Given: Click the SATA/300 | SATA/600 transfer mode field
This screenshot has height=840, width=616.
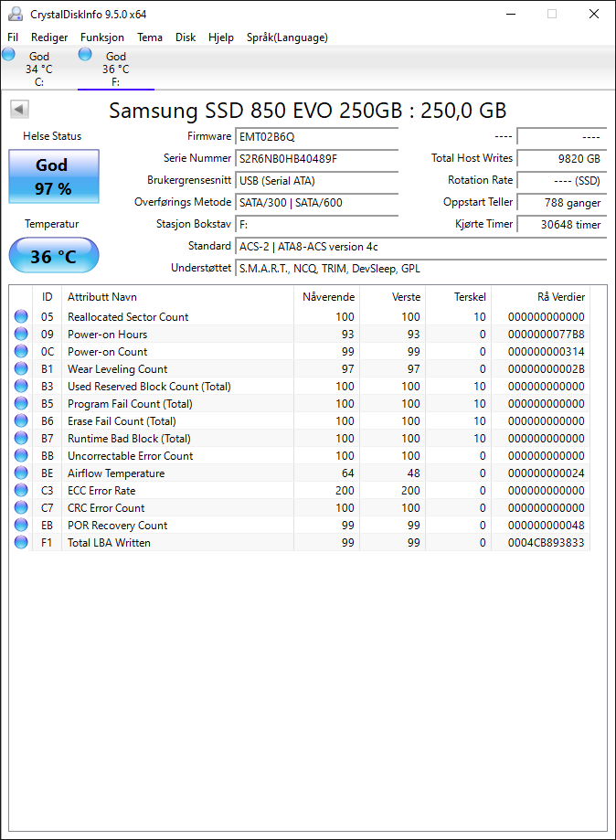Looking at the screenshot, I should click(x=316, y=203).
